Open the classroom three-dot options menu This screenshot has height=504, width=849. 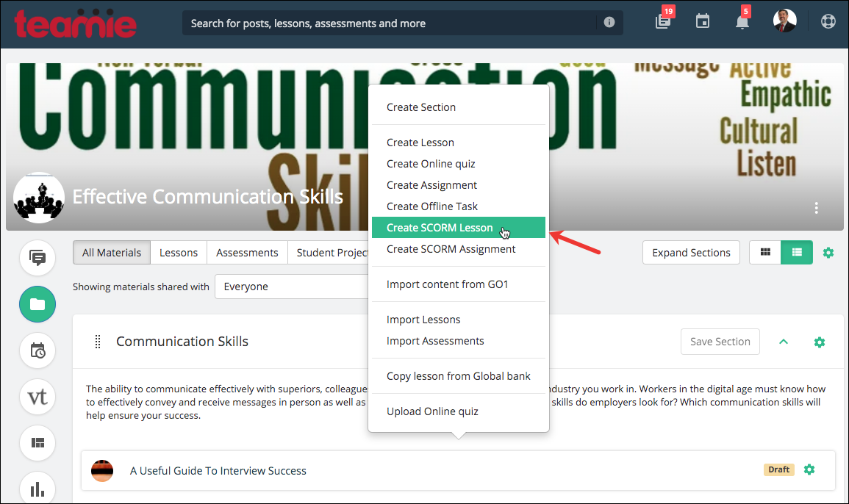click(816, 208)
